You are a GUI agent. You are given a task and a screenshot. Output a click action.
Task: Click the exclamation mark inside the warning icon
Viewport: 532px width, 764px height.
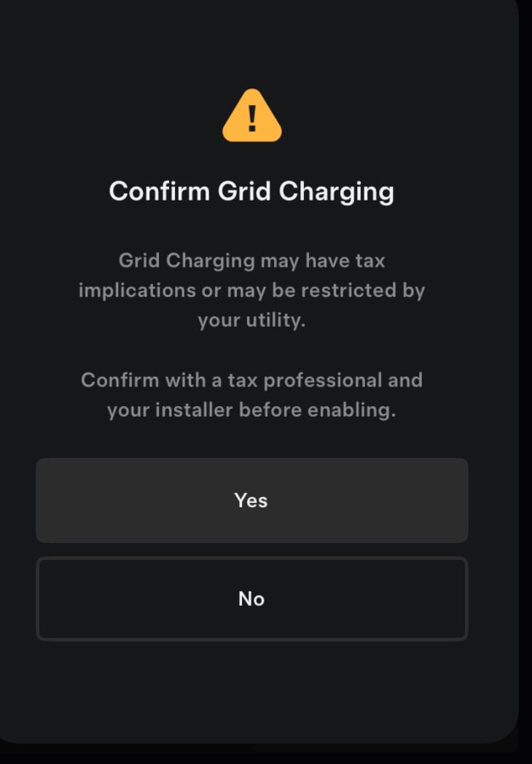tap(252, 117)
